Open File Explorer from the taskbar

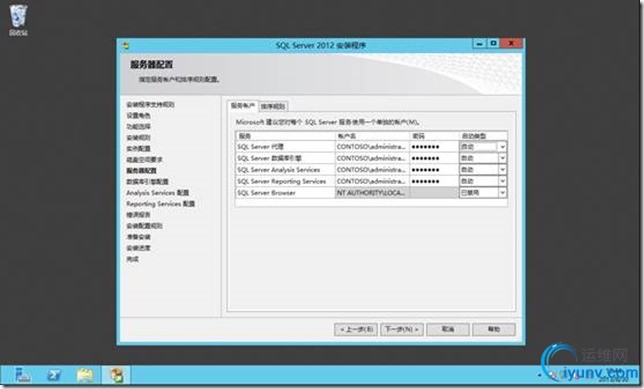pos(85,375)
